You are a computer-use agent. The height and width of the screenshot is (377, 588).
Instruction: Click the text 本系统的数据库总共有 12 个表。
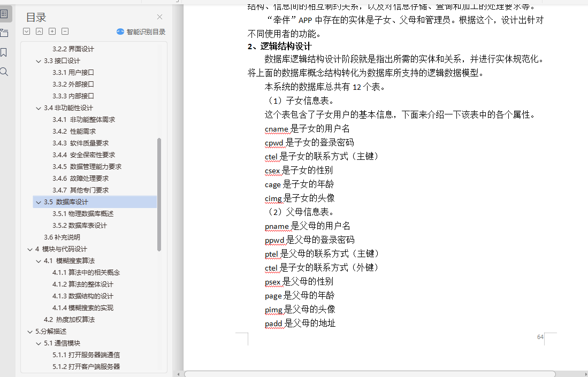325,87
